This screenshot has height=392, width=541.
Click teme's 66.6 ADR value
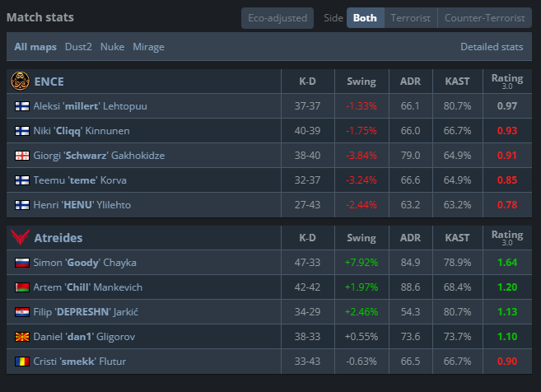[410, 180]
